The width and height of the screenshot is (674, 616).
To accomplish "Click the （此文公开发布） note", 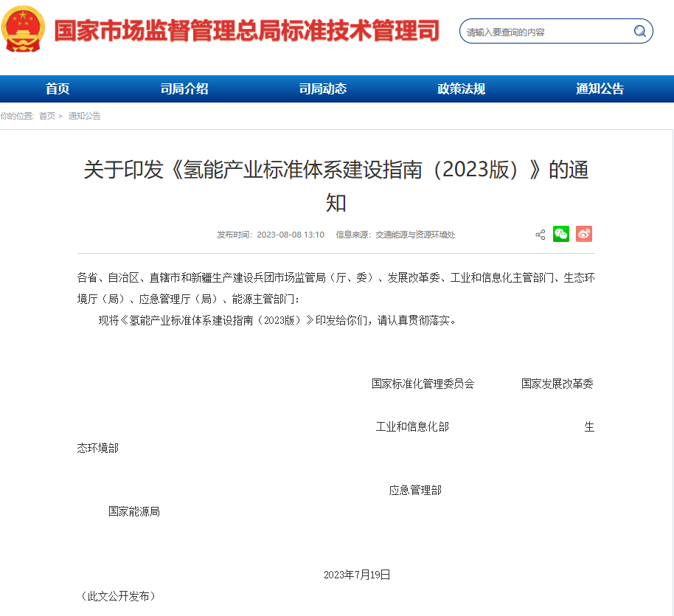I will tap(117, 596).
